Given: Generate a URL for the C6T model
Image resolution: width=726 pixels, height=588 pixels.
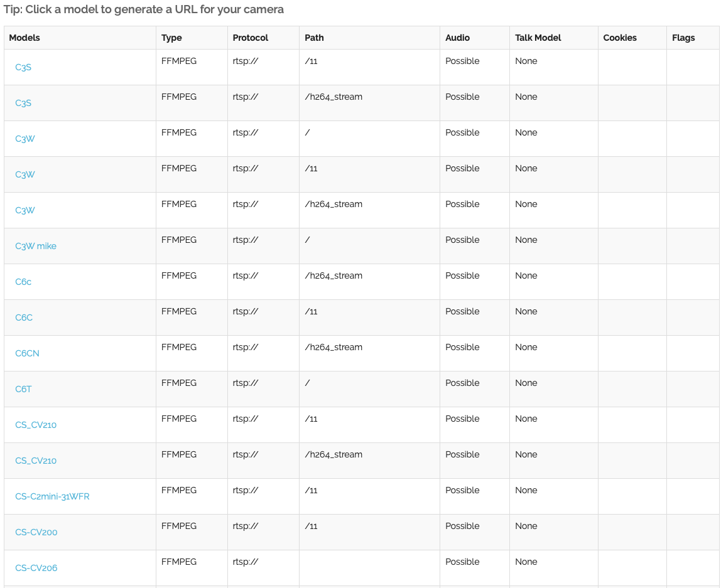Looking at the screenshot, I should [23, 389].
